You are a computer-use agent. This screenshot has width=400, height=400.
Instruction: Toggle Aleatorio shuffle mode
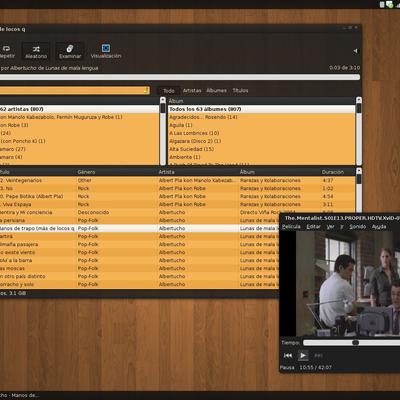[36, 52]
